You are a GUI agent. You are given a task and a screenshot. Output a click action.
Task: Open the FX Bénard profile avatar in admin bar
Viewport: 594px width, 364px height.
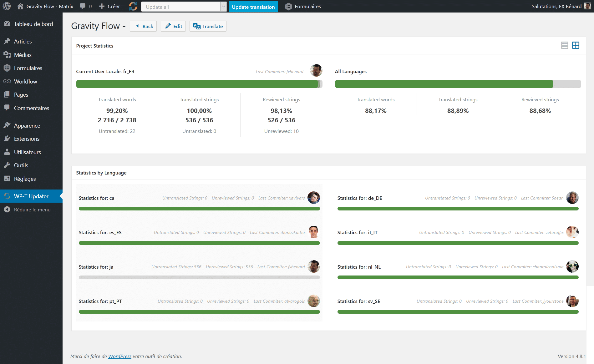pos(587,6)
